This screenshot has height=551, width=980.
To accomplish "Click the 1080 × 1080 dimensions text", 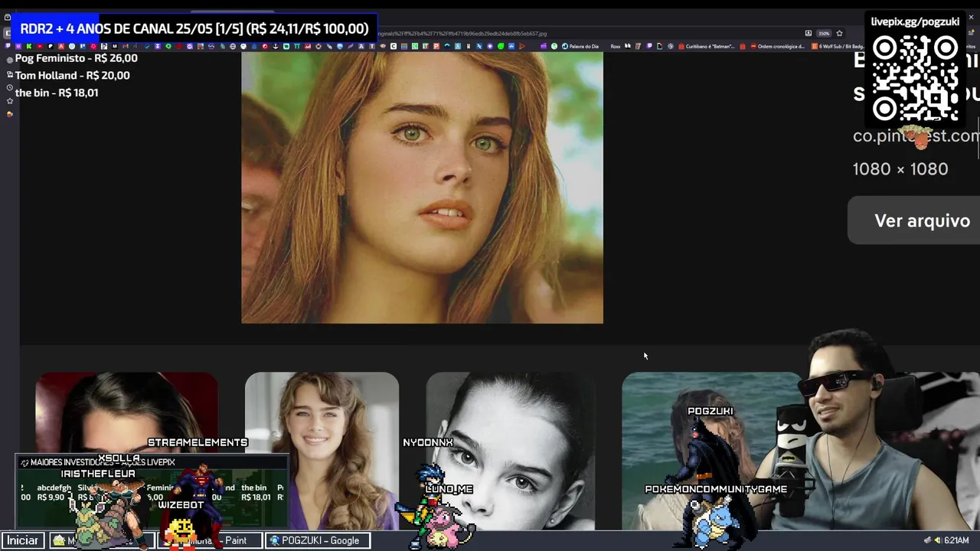I will tap(900, 169).
